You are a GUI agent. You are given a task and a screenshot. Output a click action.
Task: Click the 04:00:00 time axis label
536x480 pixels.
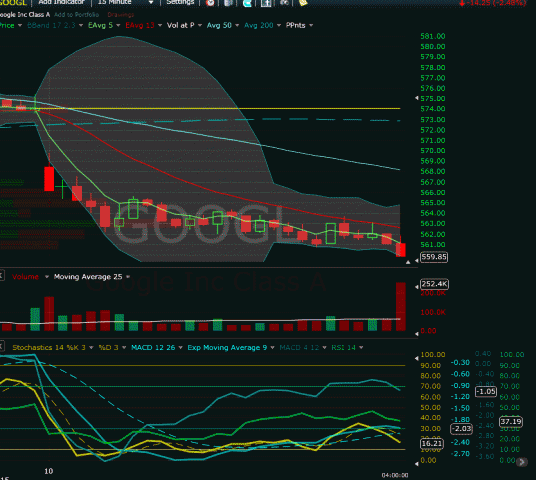coord(395,475)
